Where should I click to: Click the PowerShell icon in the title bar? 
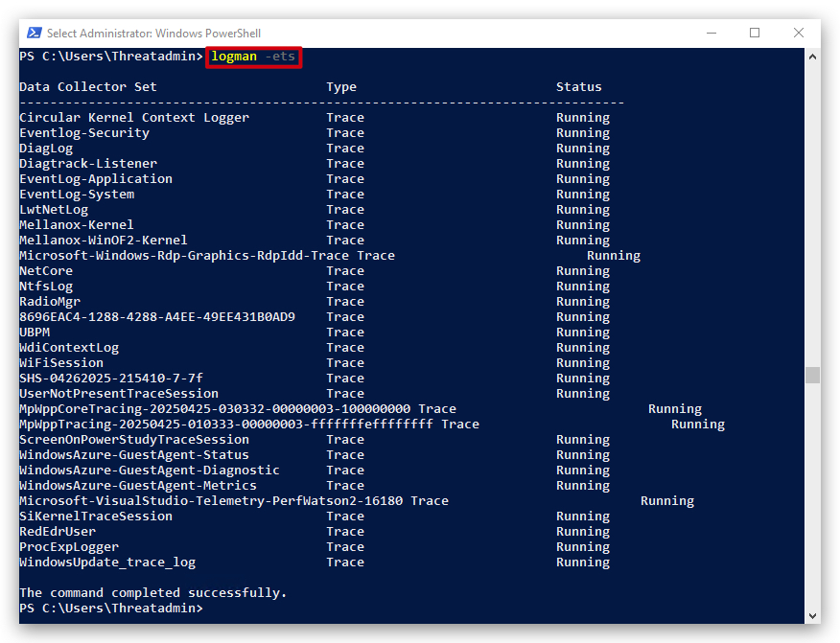(35, 34)
